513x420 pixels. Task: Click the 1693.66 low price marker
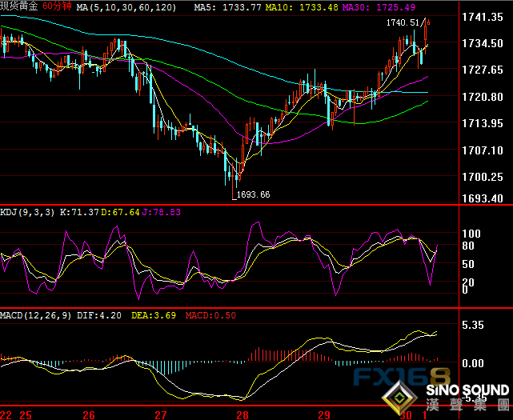tap(250, 194)
